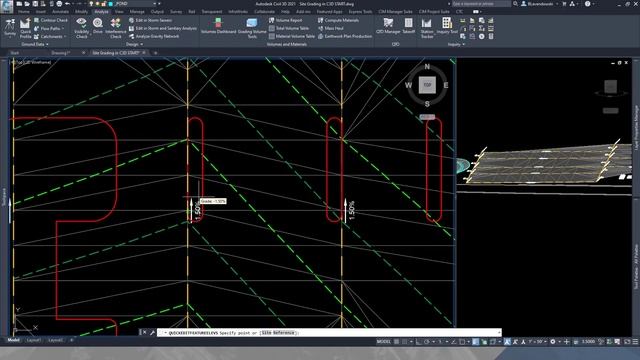
Task: Toggle MODEL space button in the status bar
Action: pyautogui.click(x=383, y=342)
